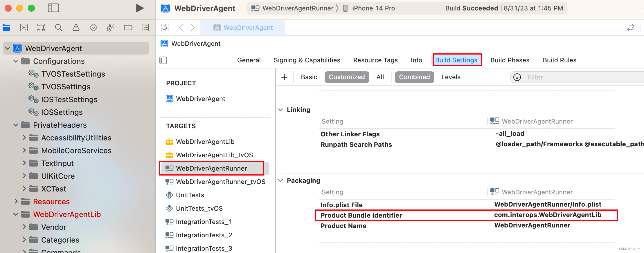Switch to the Info tab

coord(416,60)
